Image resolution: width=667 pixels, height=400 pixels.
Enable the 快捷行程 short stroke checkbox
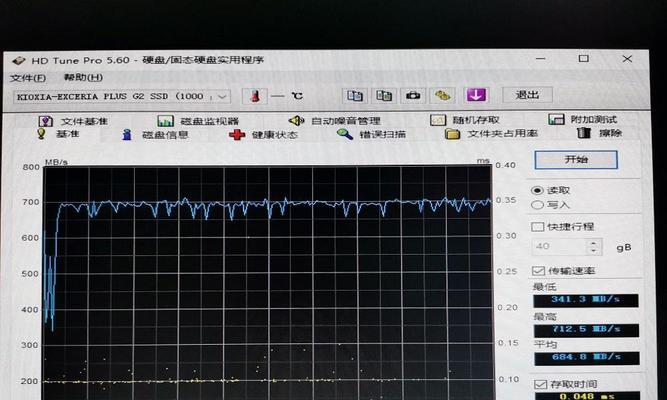pos(539,227)
